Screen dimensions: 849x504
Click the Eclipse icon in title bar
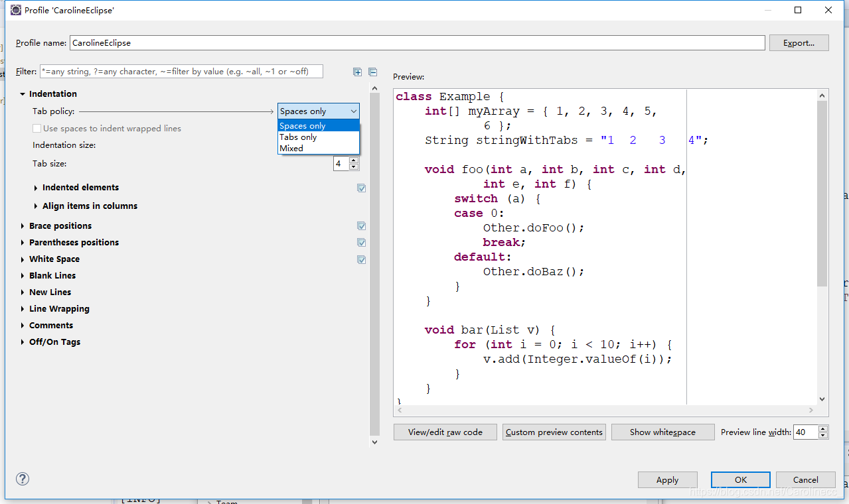click(x=16, y=10)
